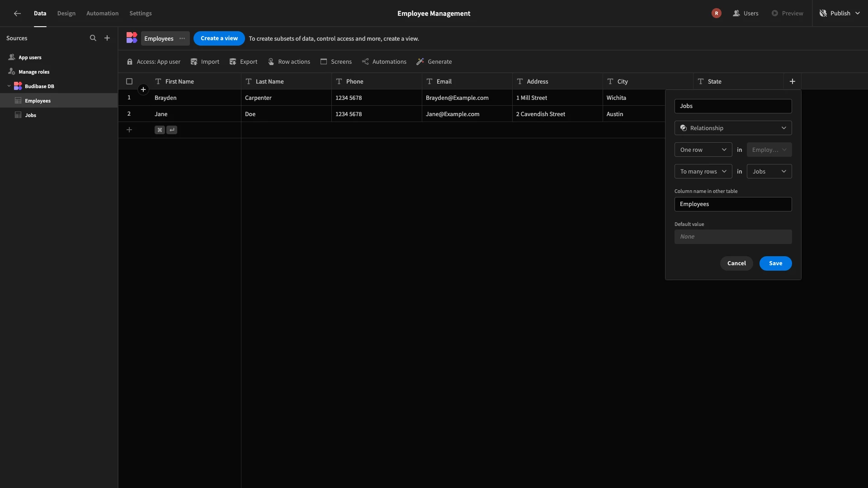Click the Brayden@Example.com email cell
The width and height of the screenshot is (868, 488).
[467, 98]
